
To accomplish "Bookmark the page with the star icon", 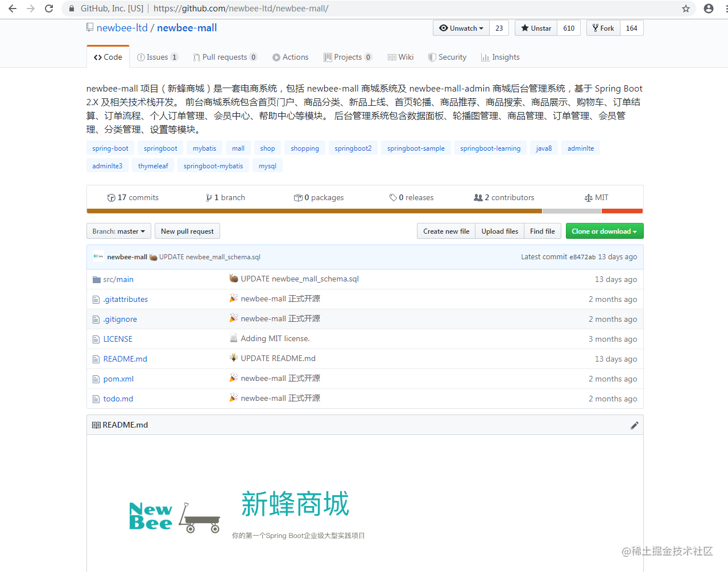I will (686, 9).
